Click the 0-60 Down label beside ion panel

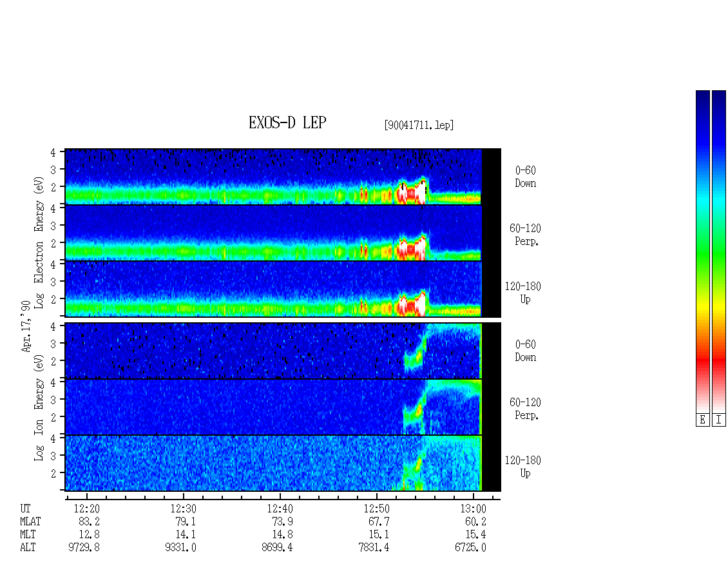click(526, 351)
